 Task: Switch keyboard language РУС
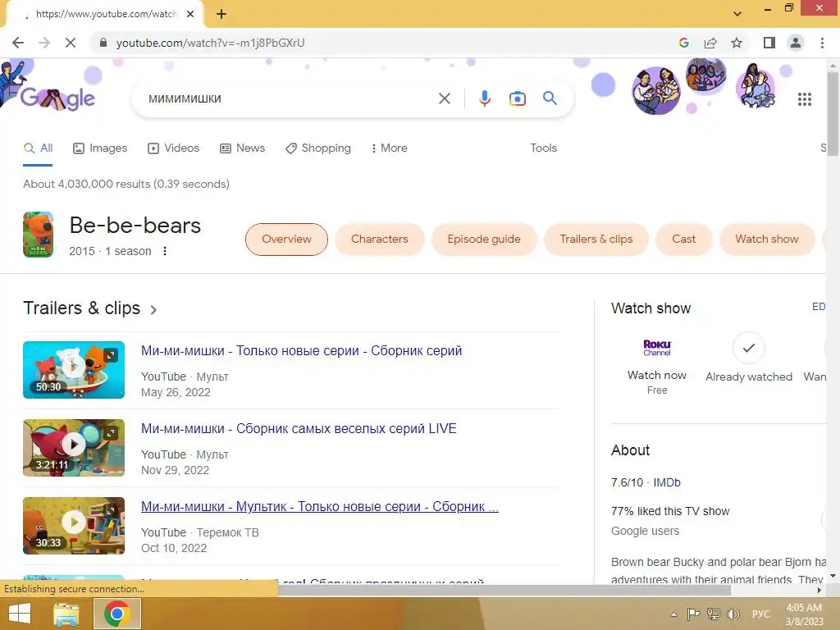click(760, 614)
